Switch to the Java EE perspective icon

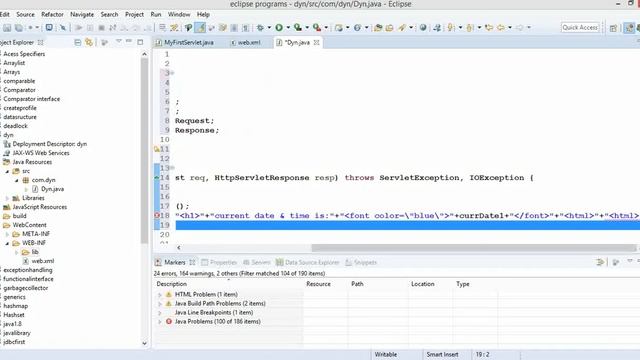629,28
